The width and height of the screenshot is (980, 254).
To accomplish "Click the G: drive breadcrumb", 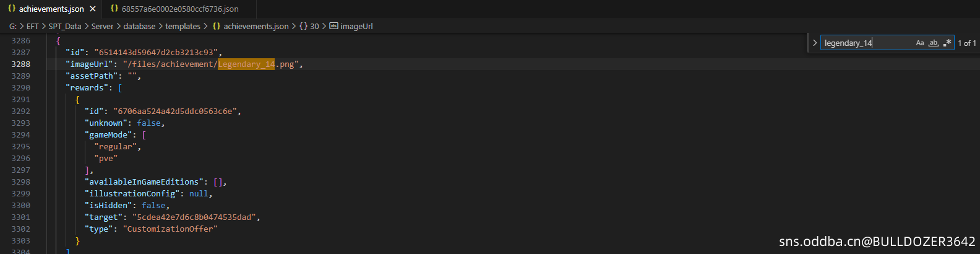I will pos(13,26).
